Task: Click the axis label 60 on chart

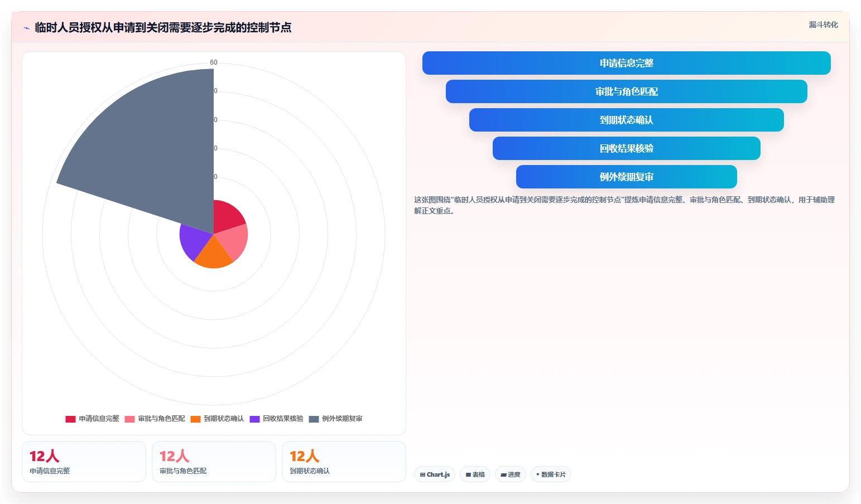Action: pos(214,62)
